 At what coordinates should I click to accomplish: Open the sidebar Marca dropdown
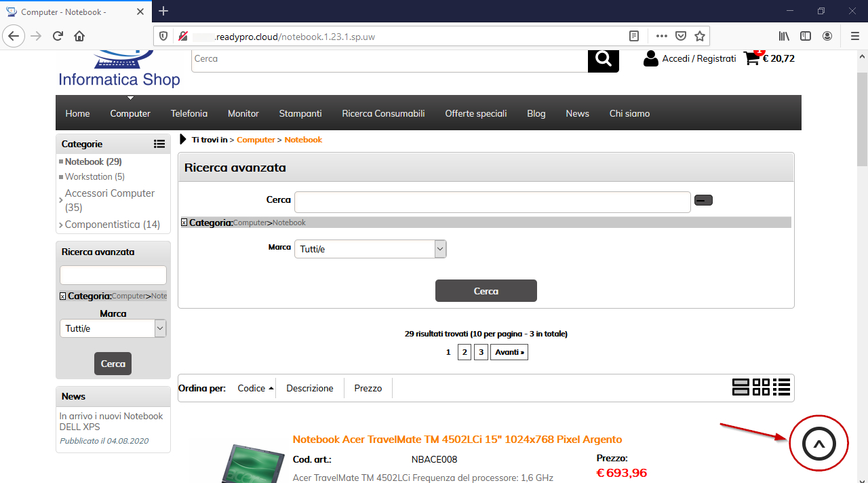tap(113, 328)
